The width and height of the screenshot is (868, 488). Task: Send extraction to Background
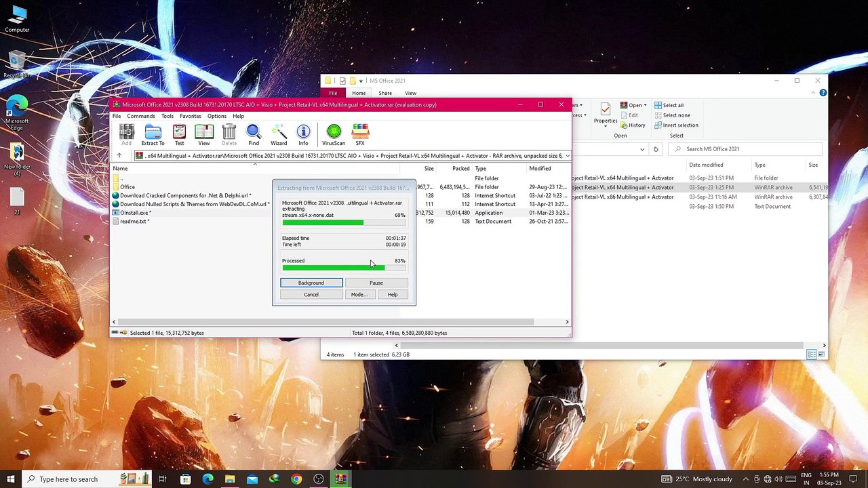coord(311,283)
